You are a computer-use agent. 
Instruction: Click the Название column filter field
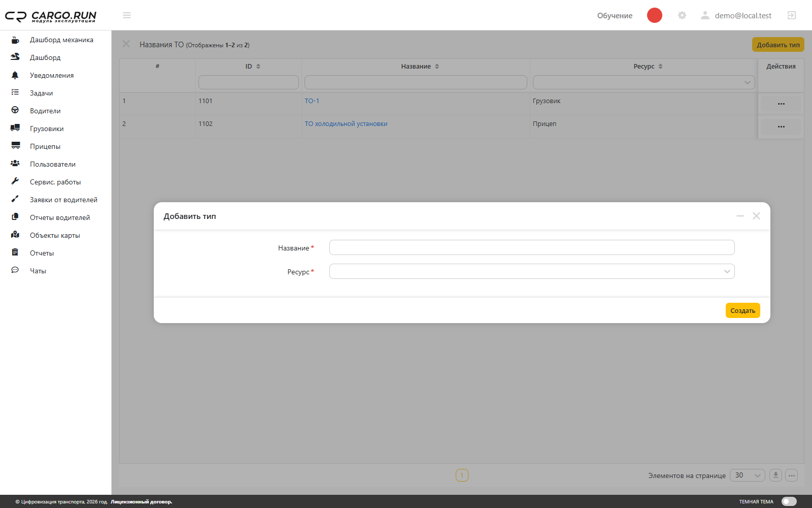(416, 82)
